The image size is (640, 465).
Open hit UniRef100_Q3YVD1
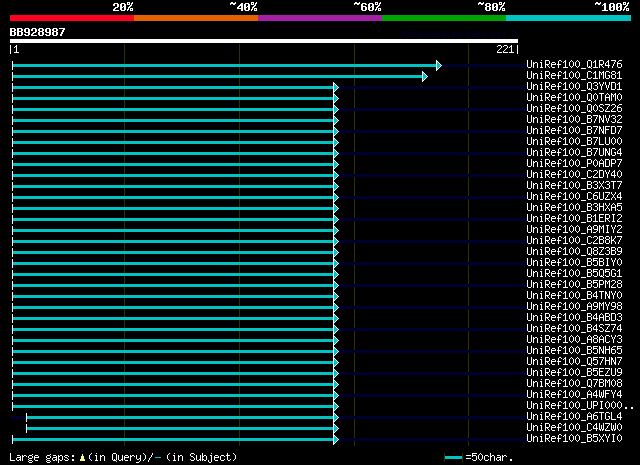click(574, 86)
